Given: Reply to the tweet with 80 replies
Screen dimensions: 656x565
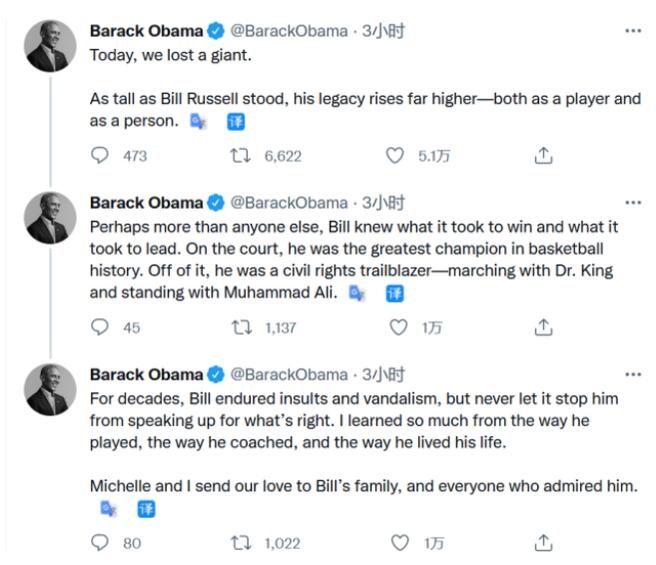Looking at the screenshot, I should (100, 543).
